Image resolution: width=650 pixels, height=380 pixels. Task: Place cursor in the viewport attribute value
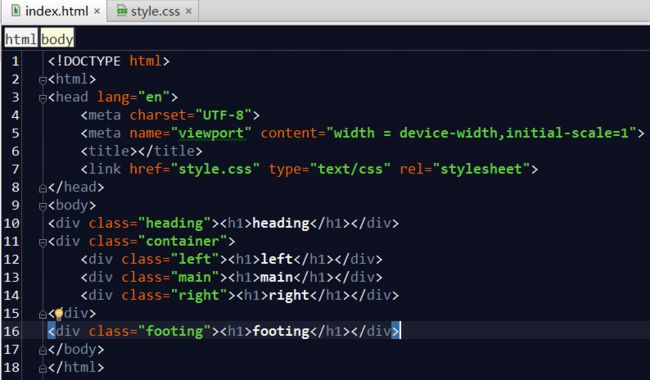click(x=211, y=133)
